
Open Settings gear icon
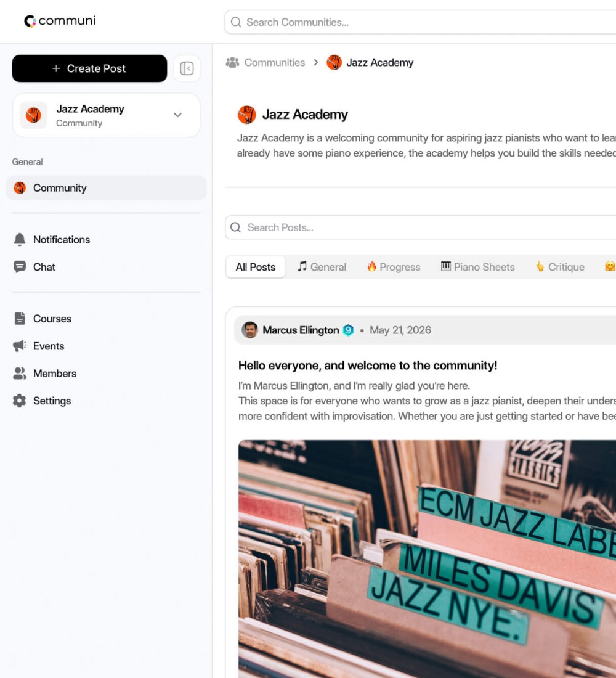[x=20, y=401]
